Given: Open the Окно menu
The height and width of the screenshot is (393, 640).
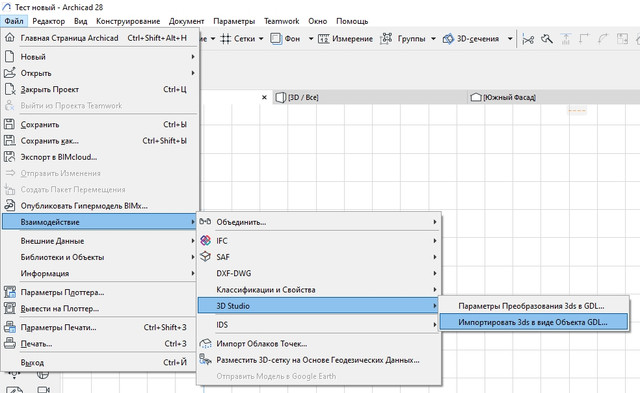Looking at the screenshot, I should coord(318,21).
